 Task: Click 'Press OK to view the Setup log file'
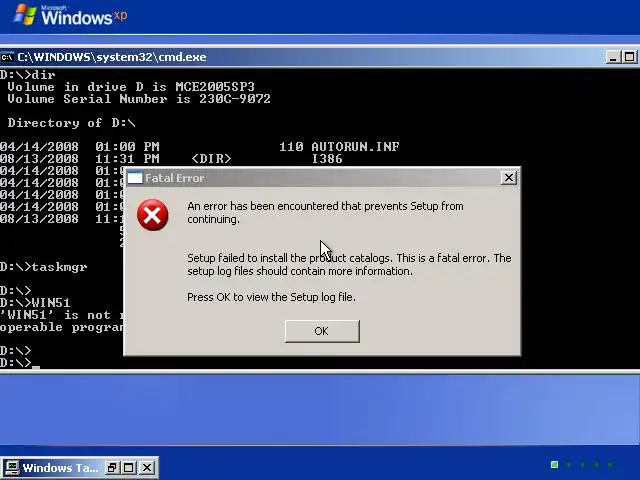pyautogui.click(x=271, y=297)
